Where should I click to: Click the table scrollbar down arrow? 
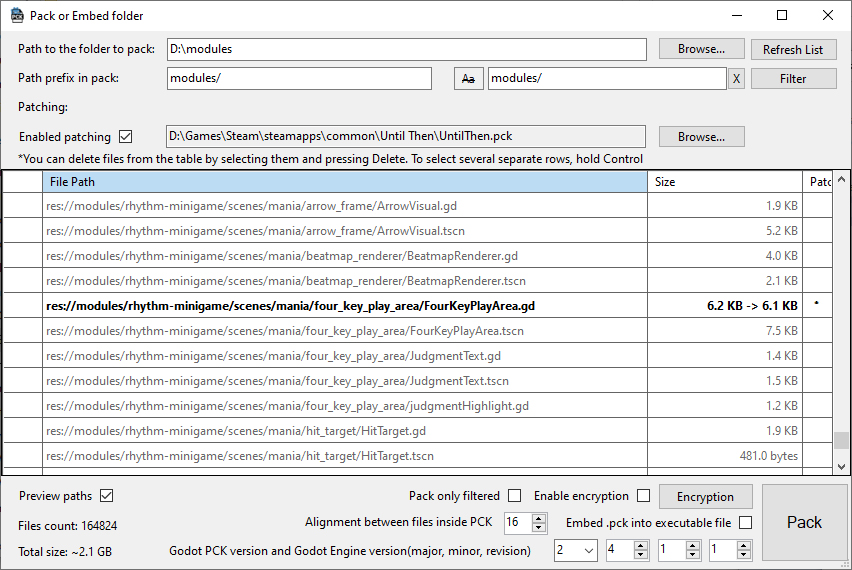[x=841, y=467]
